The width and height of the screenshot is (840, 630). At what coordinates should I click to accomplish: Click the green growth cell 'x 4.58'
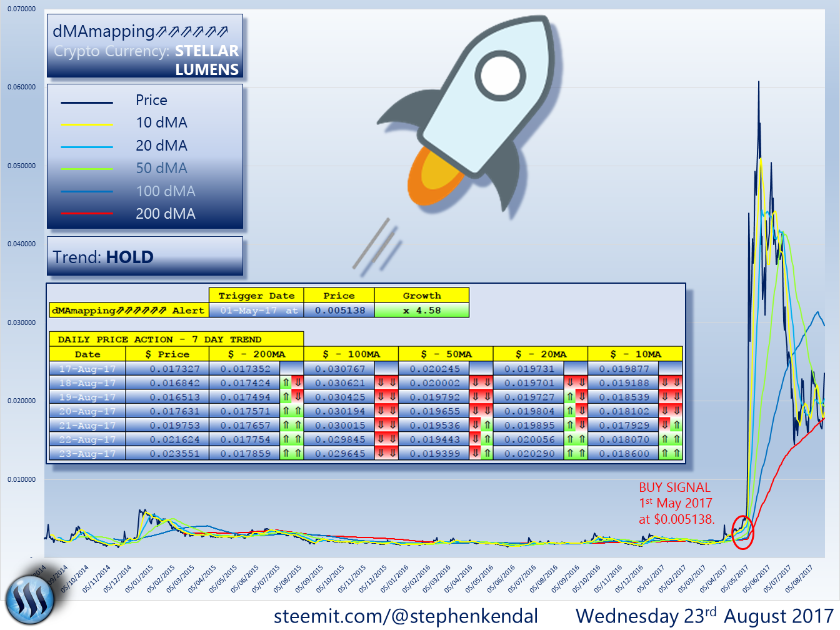coord(422,311)
